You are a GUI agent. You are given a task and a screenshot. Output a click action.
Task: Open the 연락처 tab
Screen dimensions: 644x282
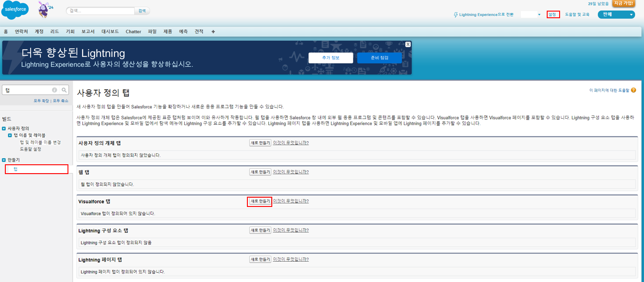click(x=21, y=32)
